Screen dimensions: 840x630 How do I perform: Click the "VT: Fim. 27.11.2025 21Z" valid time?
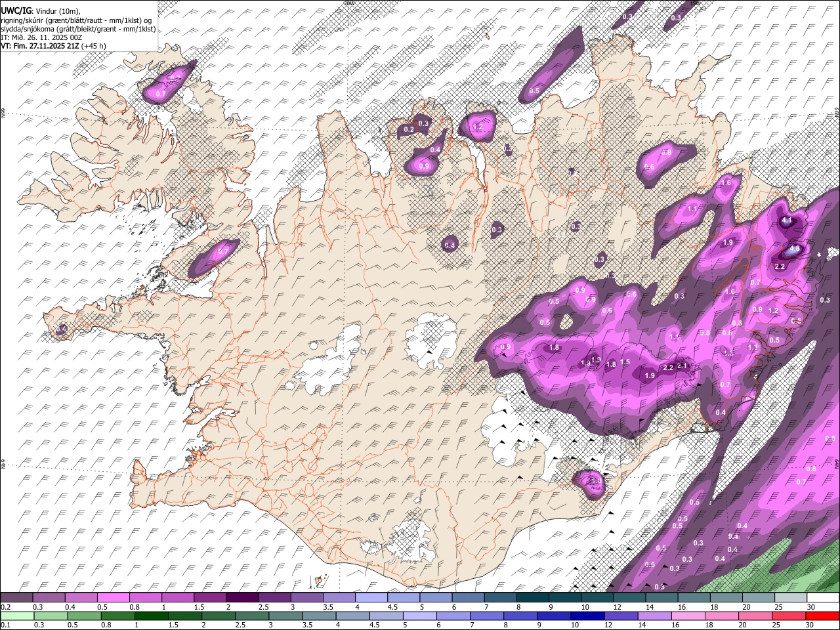point(39,47)
